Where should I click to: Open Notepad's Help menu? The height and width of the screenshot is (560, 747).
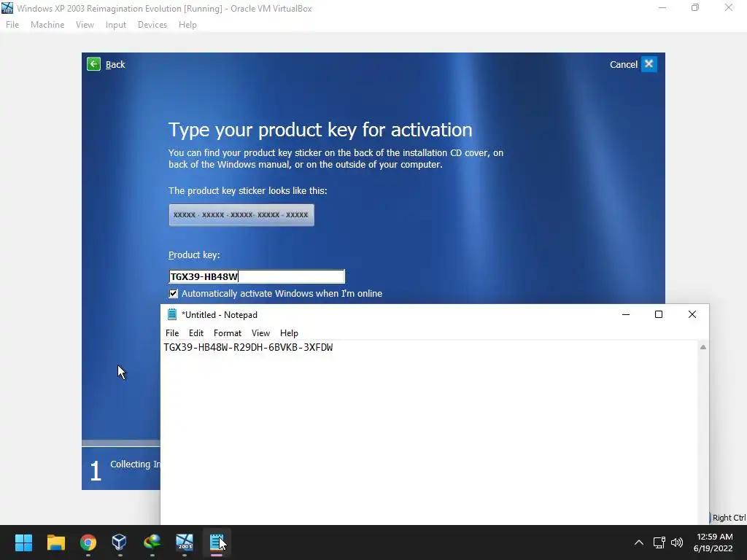289,332
